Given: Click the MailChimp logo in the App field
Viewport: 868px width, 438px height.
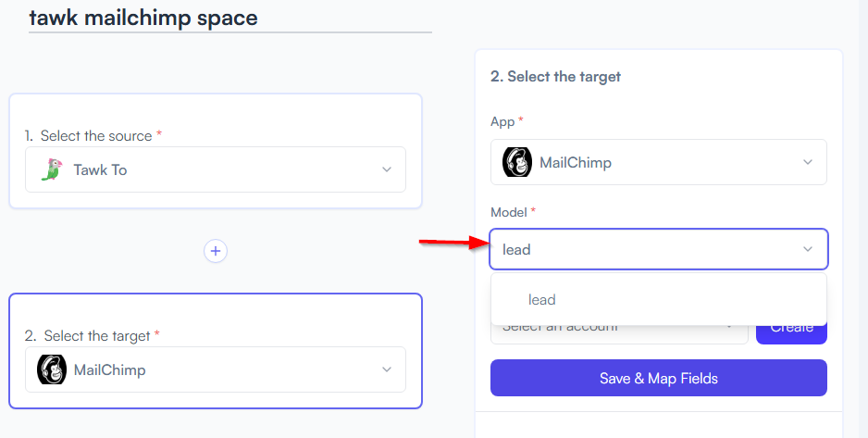Looking at the screenshot, I should pos(517,162).
